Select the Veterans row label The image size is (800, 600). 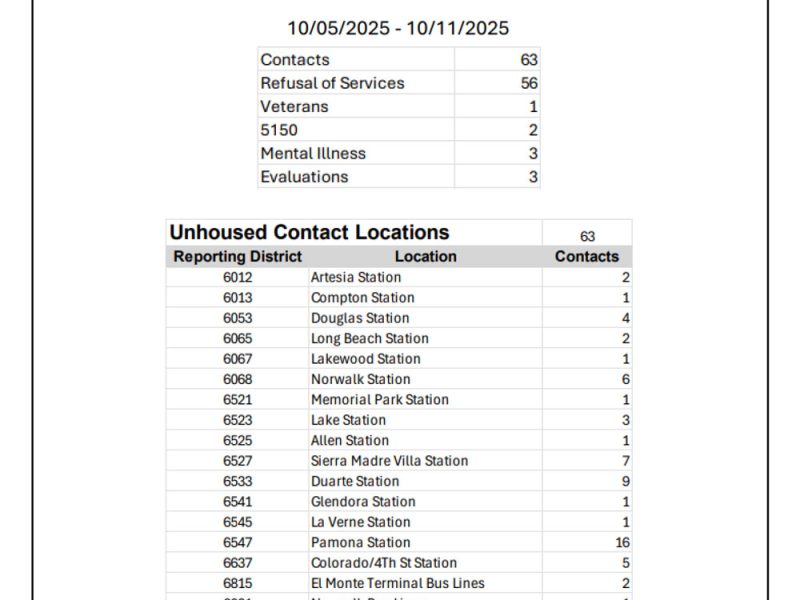click(294, 106)
